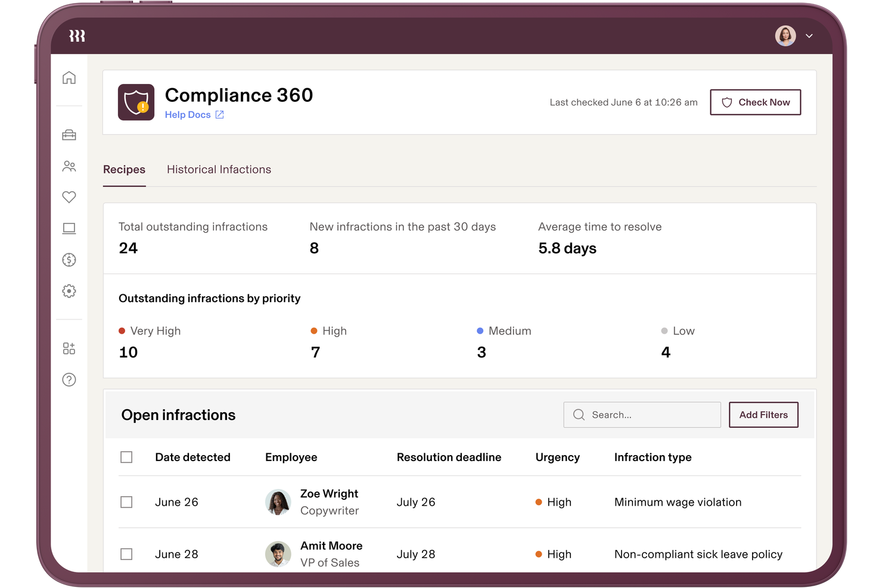Click the High priority count 7
This screenshot has height=588, width=882.
click(x=315, y=353)
